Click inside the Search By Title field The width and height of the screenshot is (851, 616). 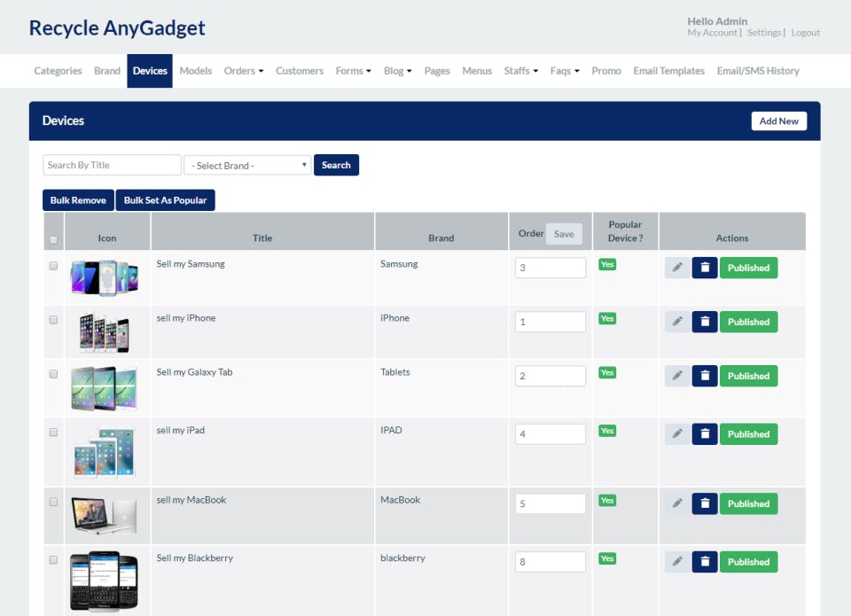(111, 164)
